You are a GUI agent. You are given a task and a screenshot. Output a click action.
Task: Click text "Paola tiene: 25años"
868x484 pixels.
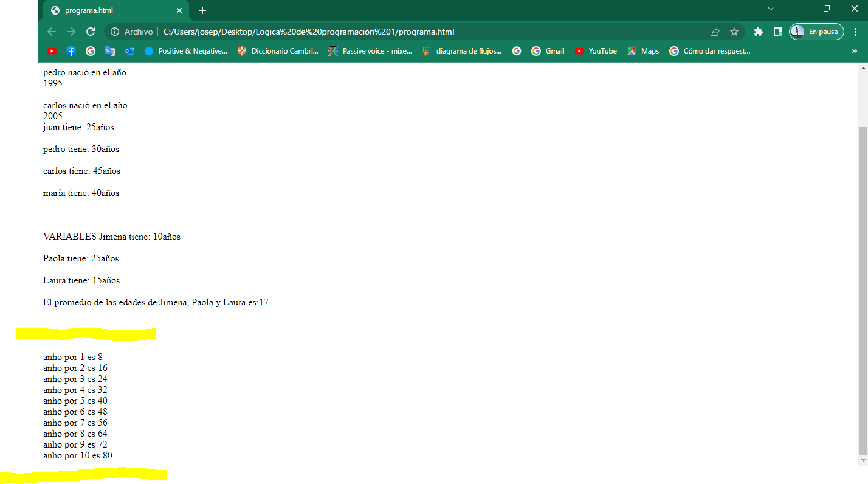[81, 258]
